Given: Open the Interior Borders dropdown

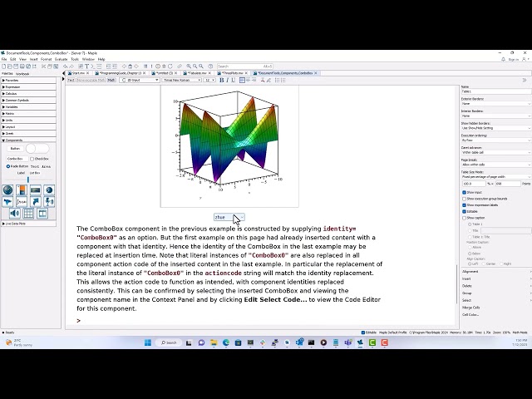Looking at the screenshot, I should pos(495,116).
